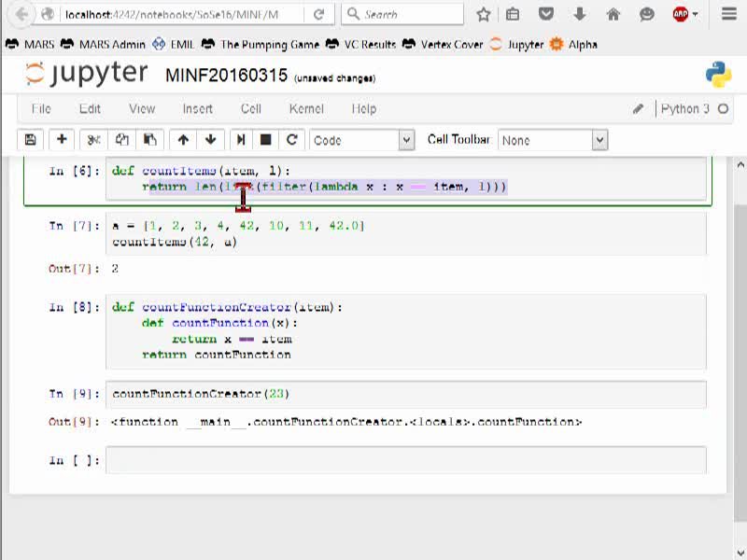Move selected cell up arrow
Screen dimensions: 747x560
(x=183, y=140)
